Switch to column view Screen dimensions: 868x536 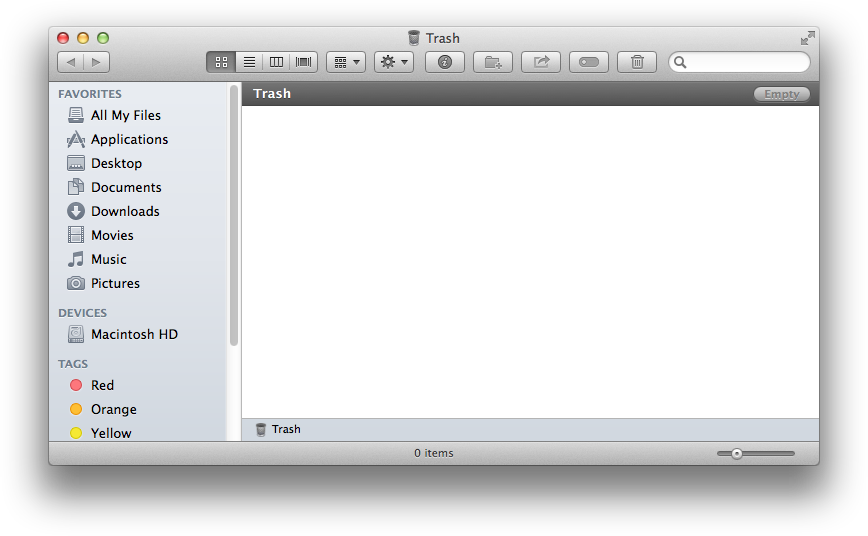point(277,62)
